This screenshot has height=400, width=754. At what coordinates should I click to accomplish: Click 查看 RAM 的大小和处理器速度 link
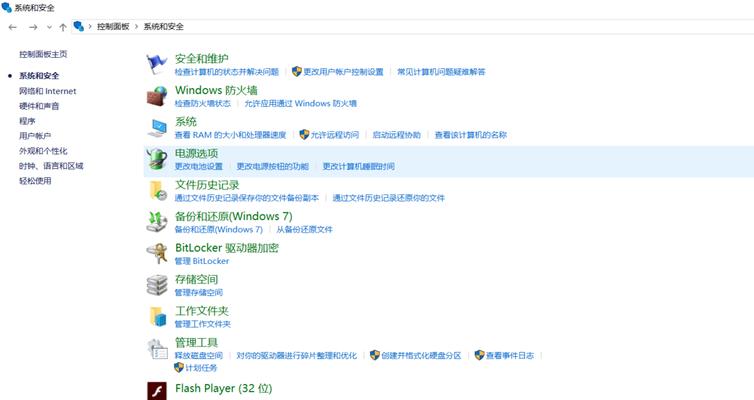click(x=230, y=135)
